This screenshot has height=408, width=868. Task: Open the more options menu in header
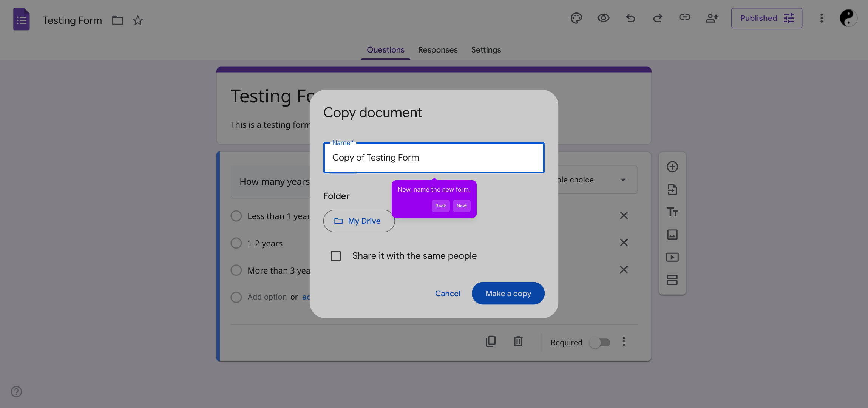click(x=822, y=18)
